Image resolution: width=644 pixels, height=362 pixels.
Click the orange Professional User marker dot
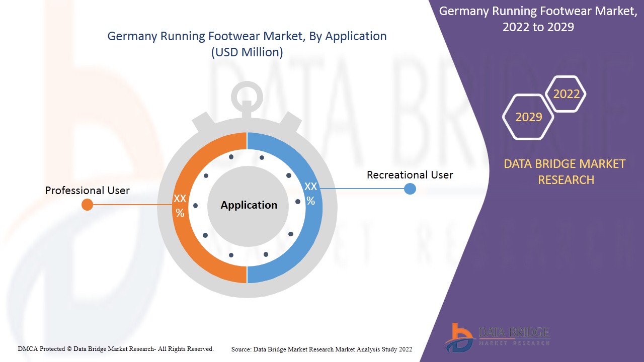(87, 205)
